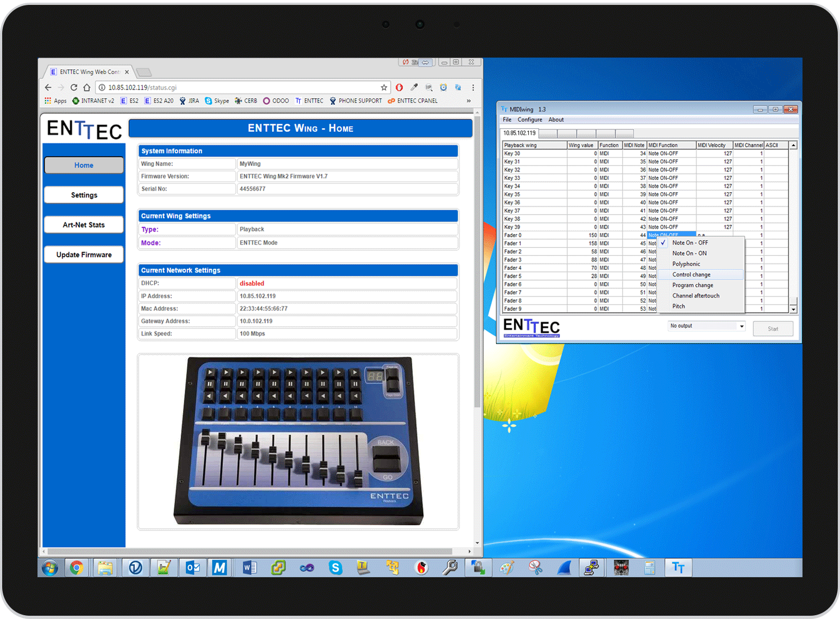840x619 pixels.
Task: Open File Explorer from the taskbar
Action: [105, 568]
